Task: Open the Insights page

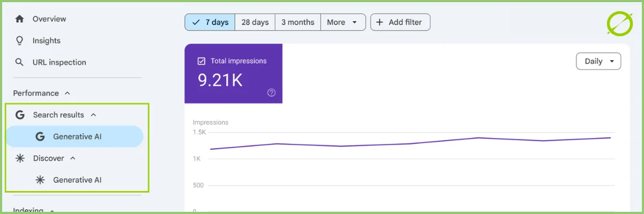Action: click(47, 41)
